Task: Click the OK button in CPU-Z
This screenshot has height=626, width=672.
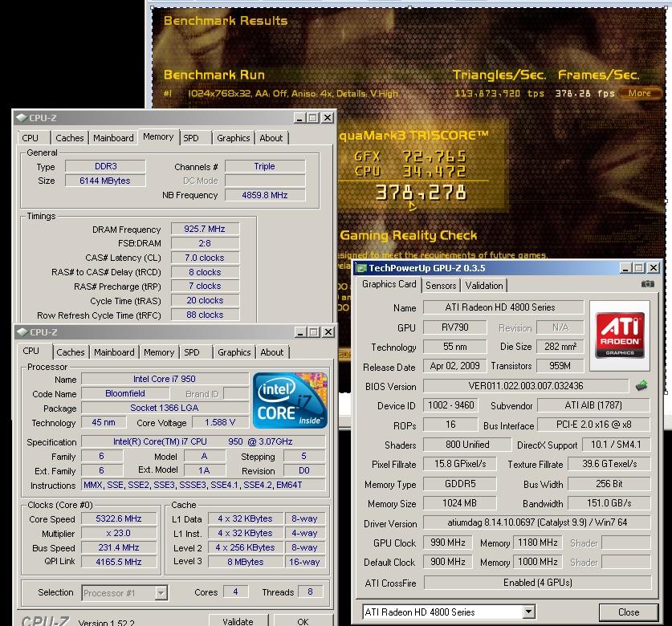Action: click(x=303, y=621)
